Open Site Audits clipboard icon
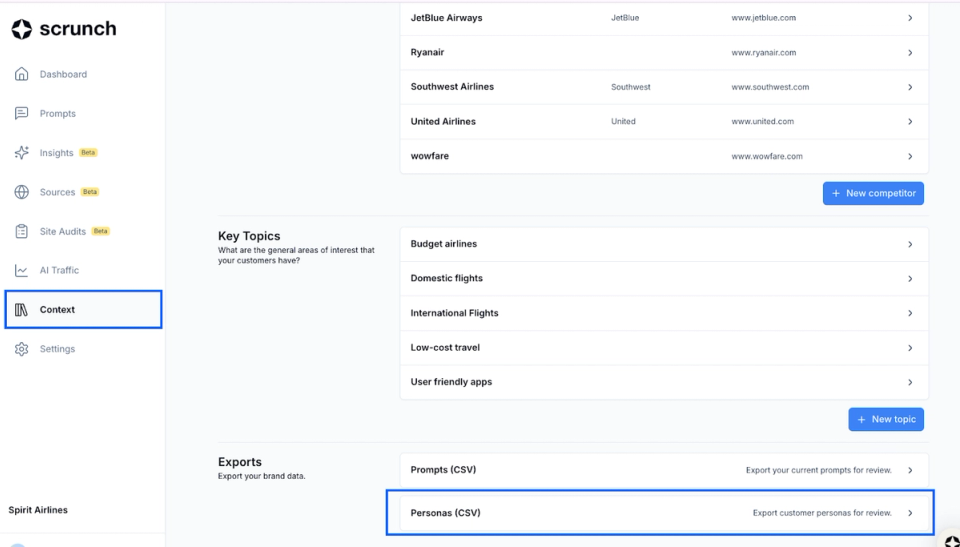This screenshot has height=547, width=960. point(21,231)
